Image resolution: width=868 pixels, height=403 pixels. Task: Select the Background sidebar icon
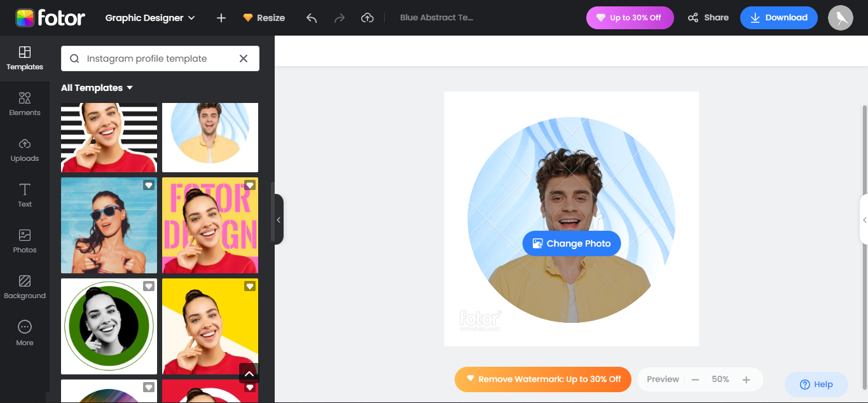tap(25, 286)
